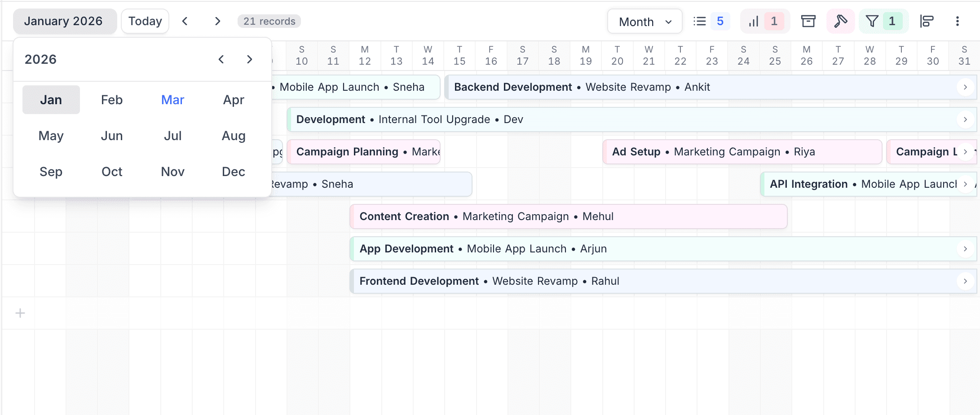Open the filter icon showing 1
Image resolution: width=980 pixels, height=415 pixels.
point(883,21)
